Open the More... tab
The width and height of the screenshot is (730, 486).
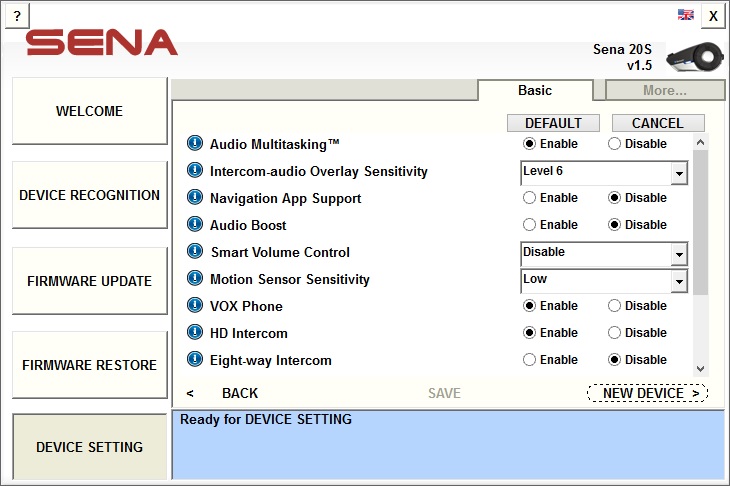click(665, 90)
